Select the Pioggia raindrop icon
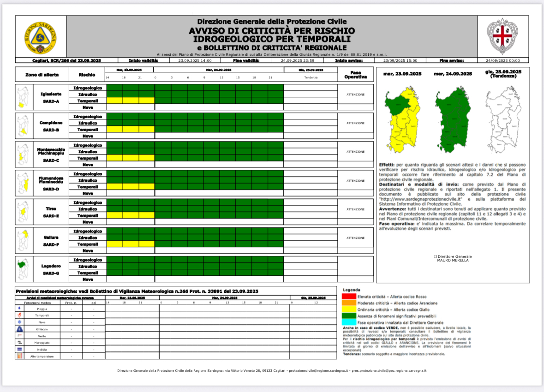Image resolution: width=544 pixels, height=392 pixels. click(19, 308)
